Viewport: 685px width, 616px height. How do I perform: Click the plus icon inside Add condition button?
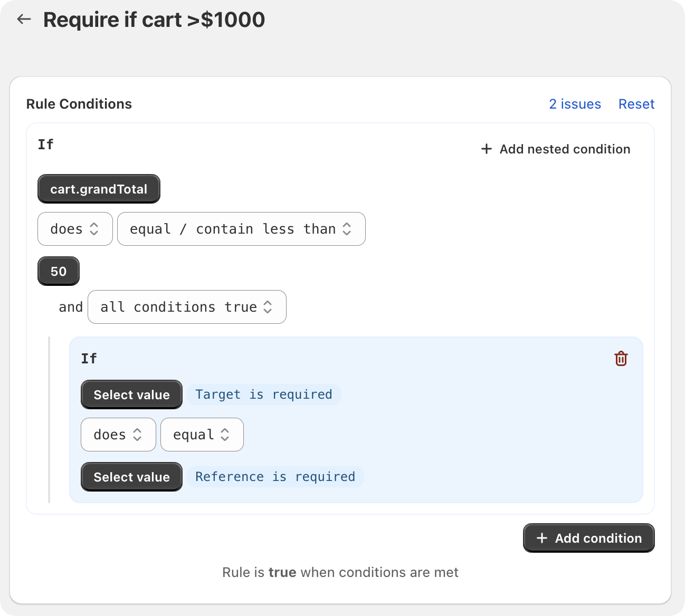(541, 538)
